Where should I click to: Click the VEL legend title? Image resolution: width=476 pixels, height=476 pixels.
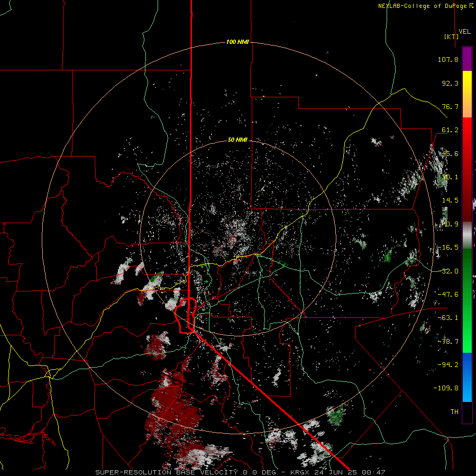(465, 32)
